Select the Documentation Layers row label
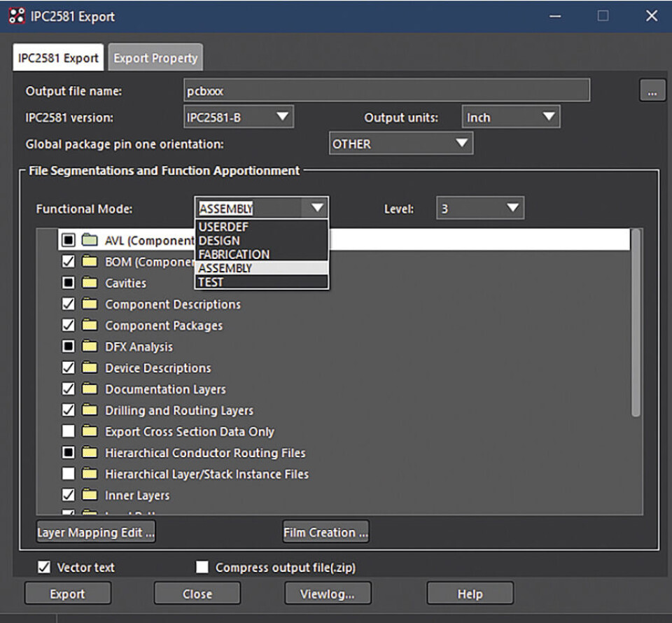The image size is (672, 623). pos(165,389)
